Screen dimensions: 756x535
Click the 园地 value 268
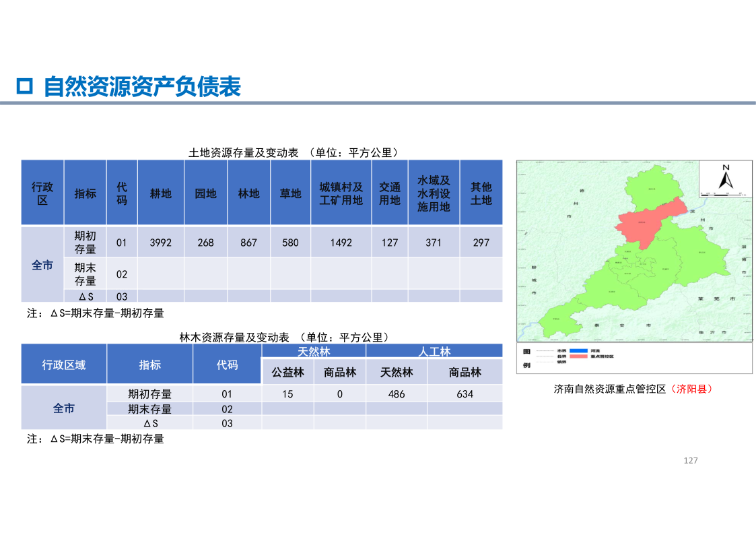pyautogui.click(x=205, y=243)
